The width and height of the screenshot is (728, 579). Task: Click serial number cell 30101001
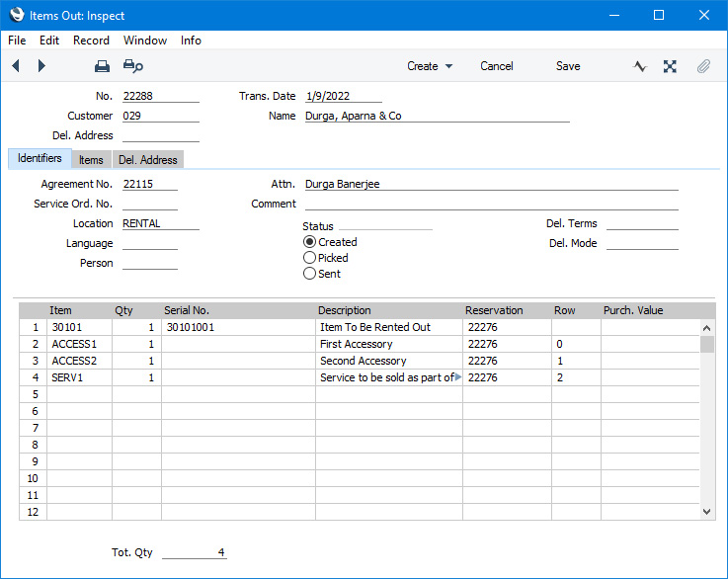(x=238, y=327)
